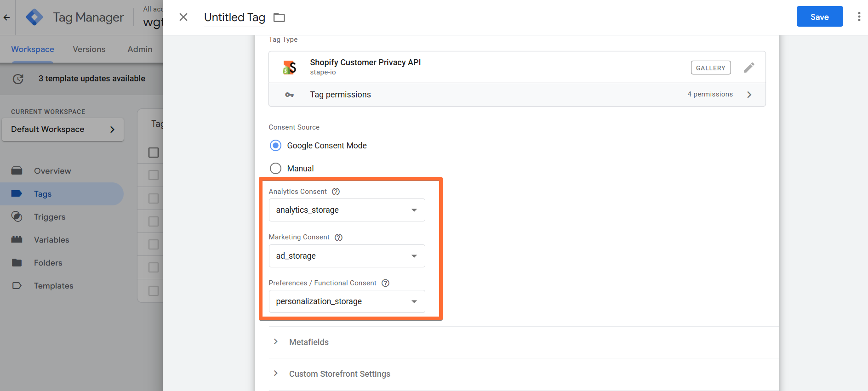
Task: Switch to the Admin tab
Action: pos(140,49)
